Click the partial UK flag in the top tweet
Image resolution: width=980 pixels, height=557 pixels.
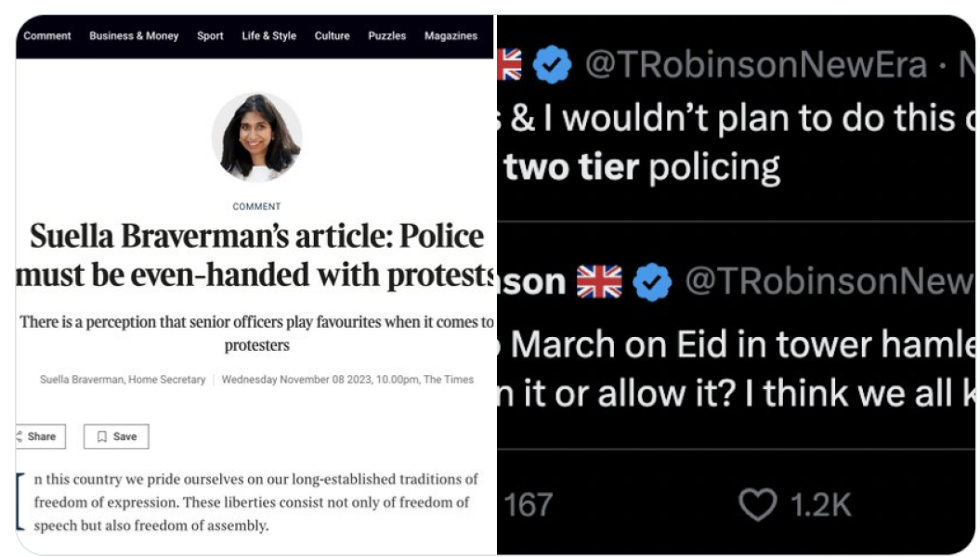click(509, 65)
